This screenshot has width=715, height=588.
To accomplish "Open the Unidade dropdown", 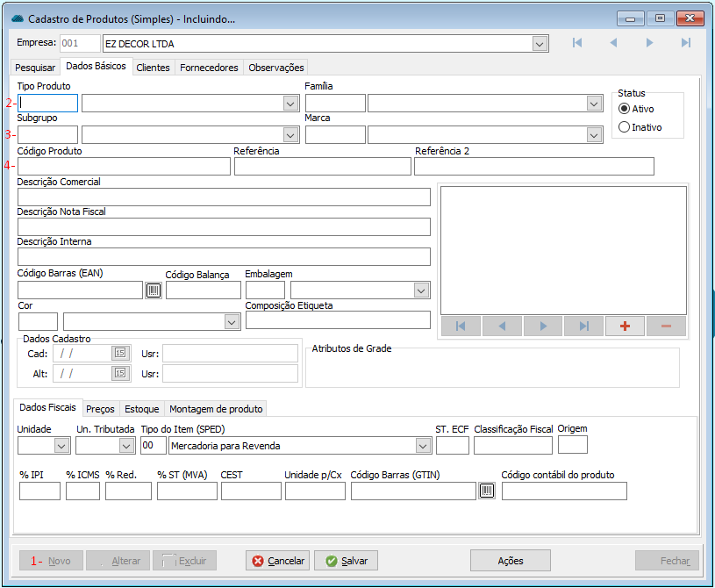I will (61, 446).
